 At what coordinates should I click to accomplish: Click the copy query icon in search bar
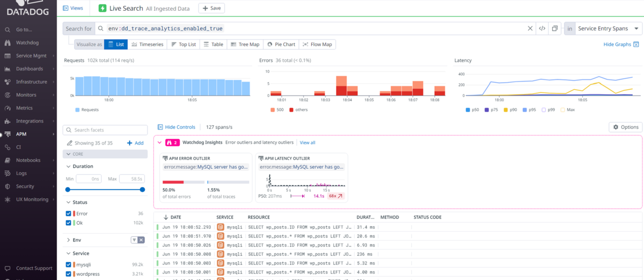(x=555, y=28)
